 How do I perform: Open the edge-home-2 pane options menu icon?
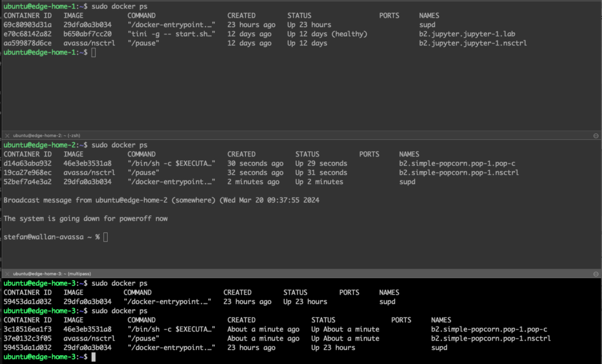(x=596, y=135)
